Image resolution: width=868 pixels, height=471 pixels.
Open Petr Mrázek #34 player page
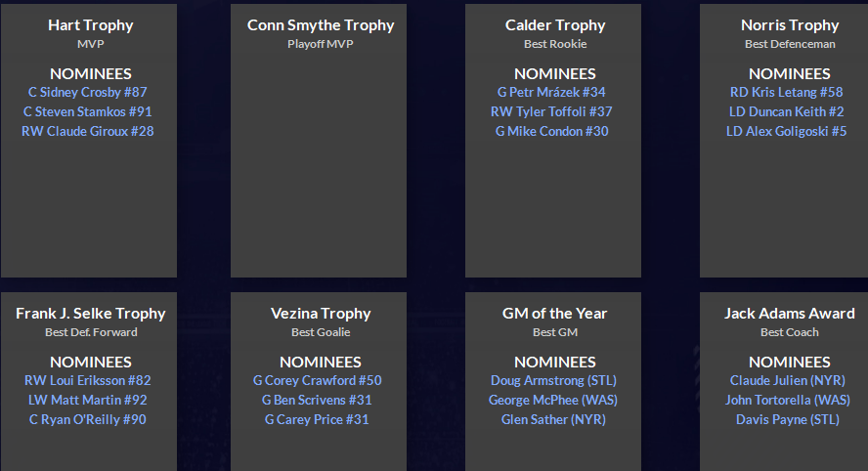coord(551,92)
